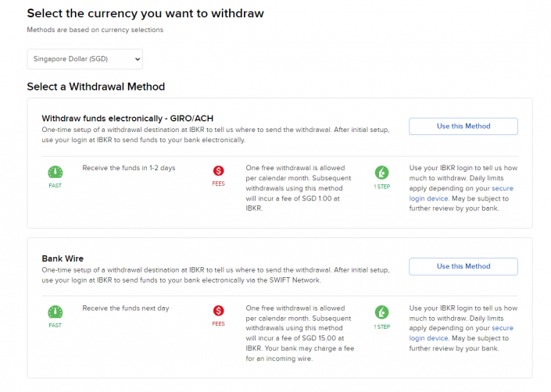Click the green 1 STEP icon under Bank Wire

(x=381, y=312)
